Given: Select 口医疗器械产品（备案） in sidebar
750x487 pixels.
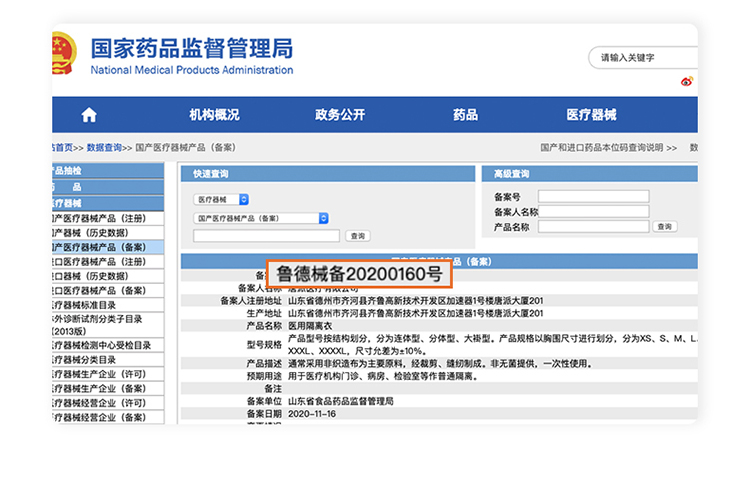Looking at the screenshot, I should point(108,290).
